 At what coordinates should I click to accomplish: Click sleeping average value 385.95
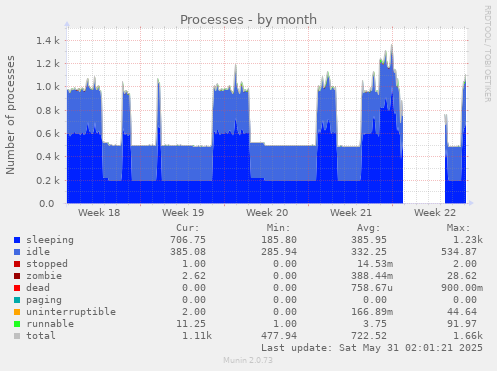click(369, 240)
